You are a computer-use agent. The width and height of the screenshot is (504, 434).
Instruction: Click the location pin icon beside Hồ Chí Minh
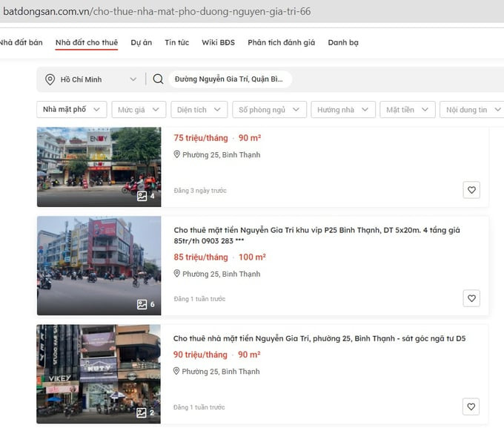(x=50, y=79)
